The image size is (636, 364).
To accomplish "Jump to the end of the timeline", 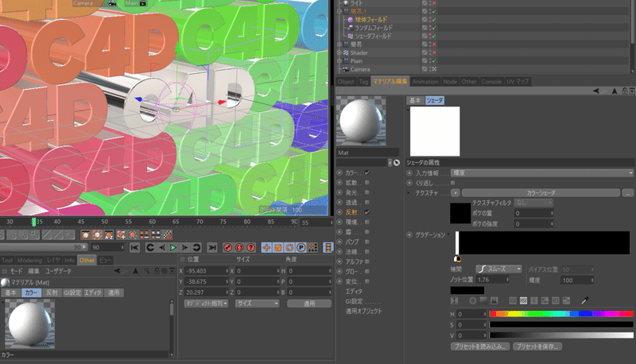I will tap(212, 247).
